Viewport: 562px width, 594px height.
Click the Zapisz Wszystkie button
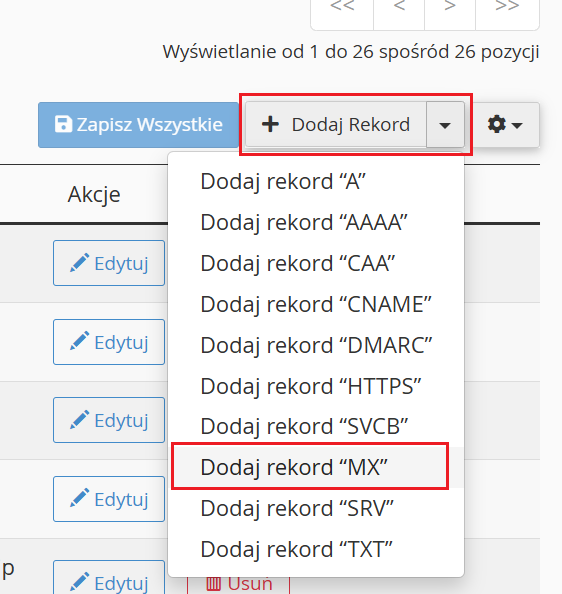(x=139, y=125)
